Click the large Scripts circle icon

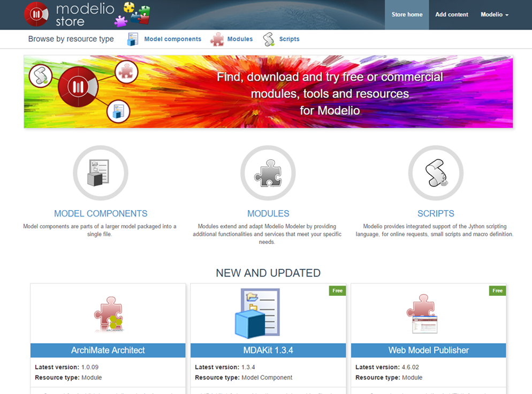coord(436,173)
